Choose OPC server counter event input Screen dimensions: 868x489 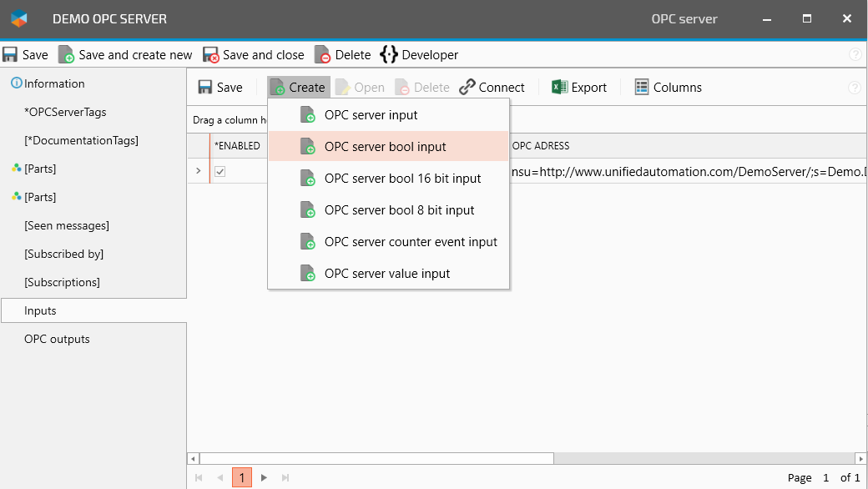coord(411,242)
